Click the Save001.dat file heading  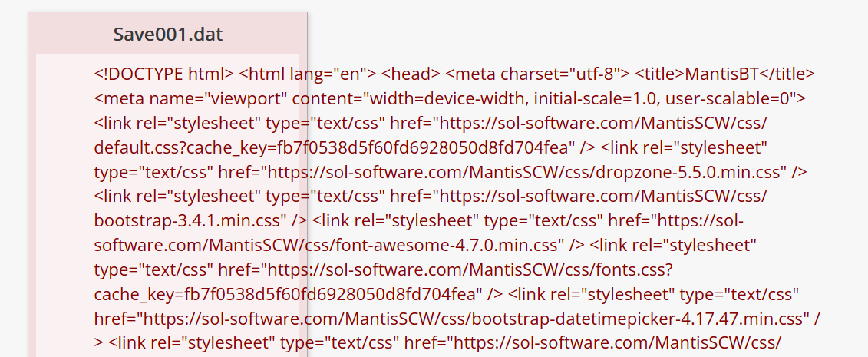pyautogui.click(x=168, y=35)
